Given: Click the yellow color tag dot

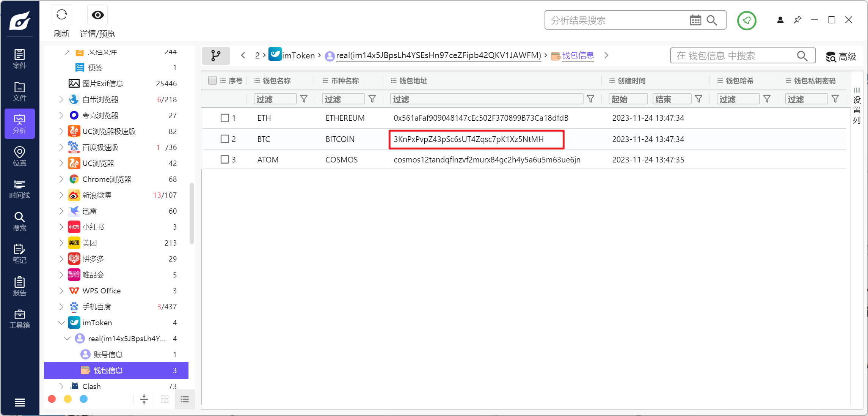Looking at the screenshot, I should coord(68,399).
